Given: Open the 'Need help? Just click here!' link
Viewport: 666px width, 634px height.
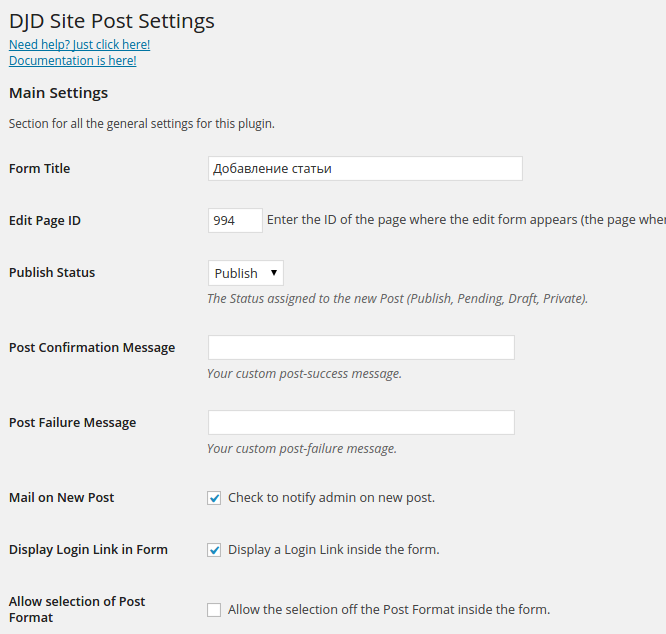Looking at the screenshot, I should pyautogui.click(x=79, y=45).
